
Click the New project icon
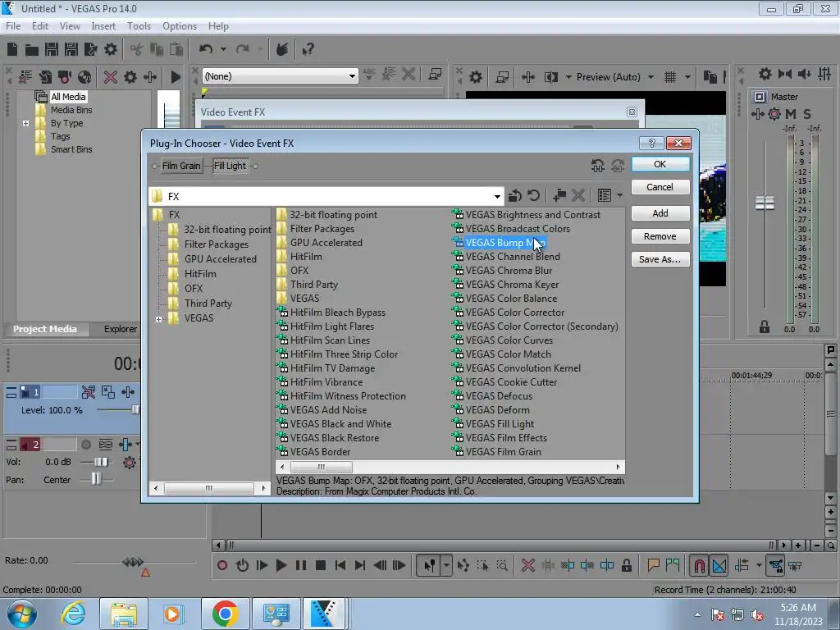[x=11, y=49]
